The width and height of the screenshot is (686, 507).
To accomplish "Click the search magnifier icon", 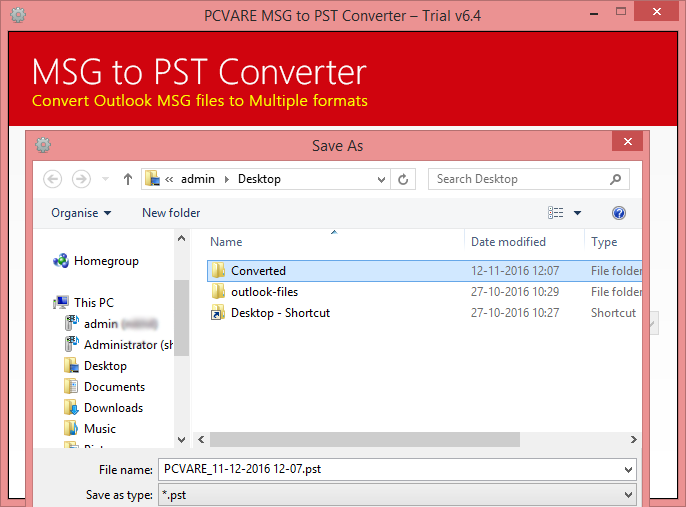I will coord(616,179).
